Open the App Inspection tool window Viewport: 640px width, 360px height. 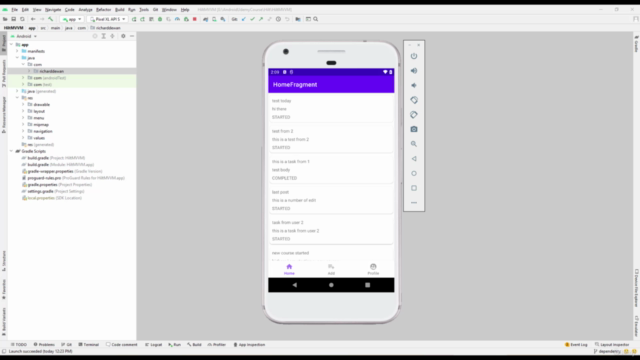[249, 344]
